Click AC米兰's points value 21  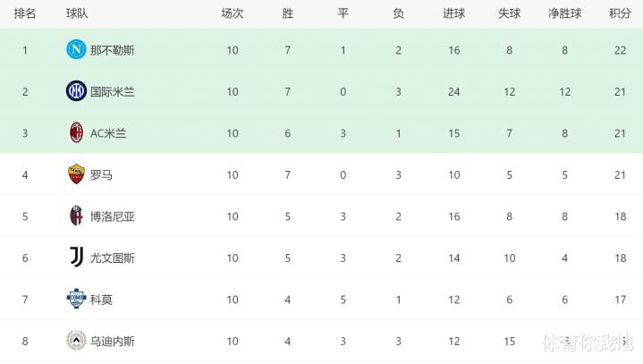pos(619,133)
